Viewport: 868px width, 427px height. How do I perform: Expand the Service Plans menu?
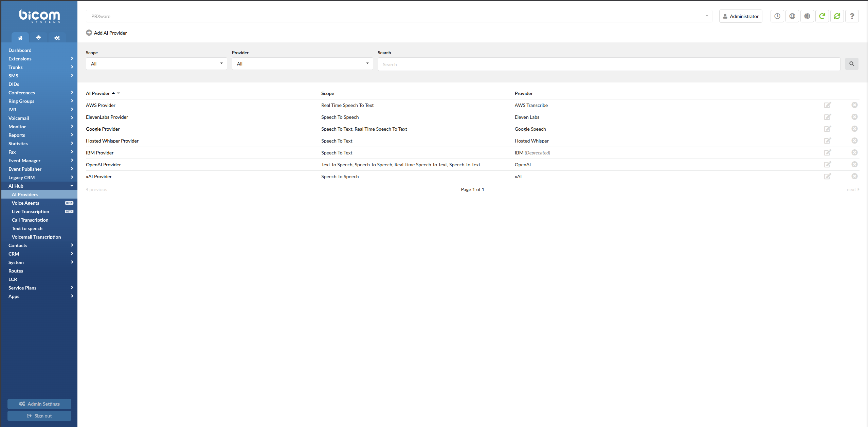coord(39,288)
